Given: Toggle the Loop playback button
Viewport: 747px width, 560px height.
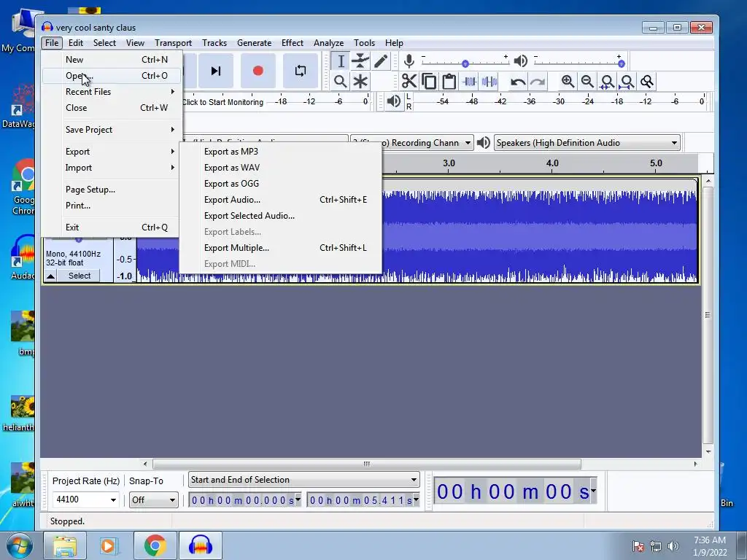Looking at the screenshot, I should tap(300, 71).
